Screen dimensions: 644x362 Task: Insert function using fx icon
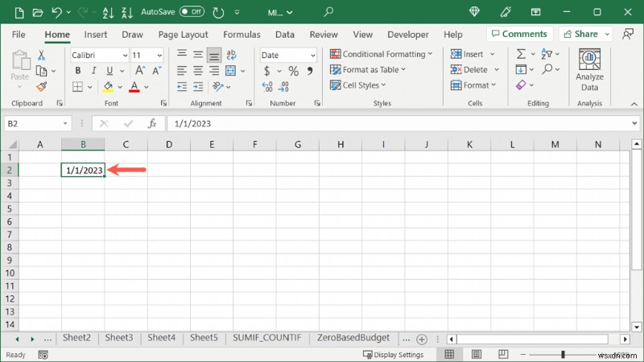point(152,124)
